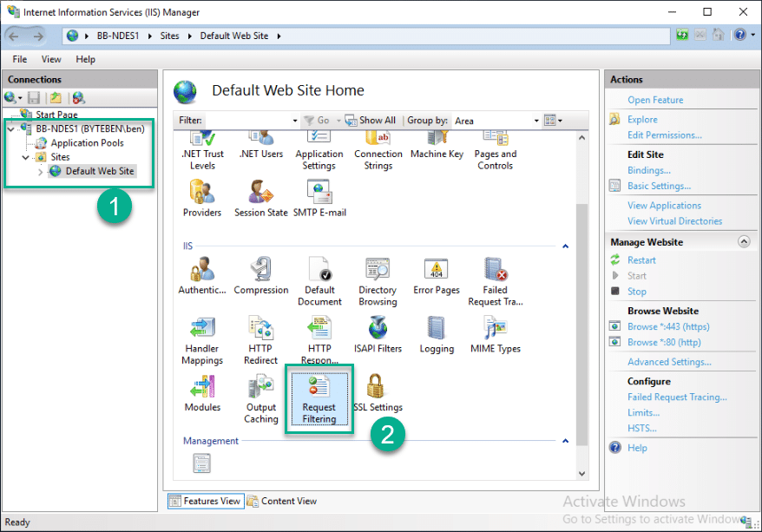Open the ISAPI Filters feature
762x532 pixels.
pyautogui.click(x=378, y=335)
